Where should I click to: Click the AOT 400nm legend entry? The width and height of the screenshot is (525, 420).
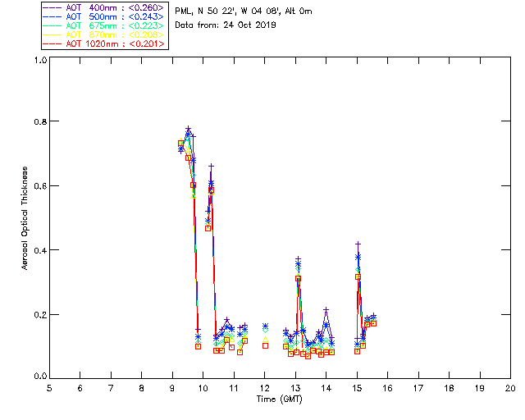(x=103, y=7)
